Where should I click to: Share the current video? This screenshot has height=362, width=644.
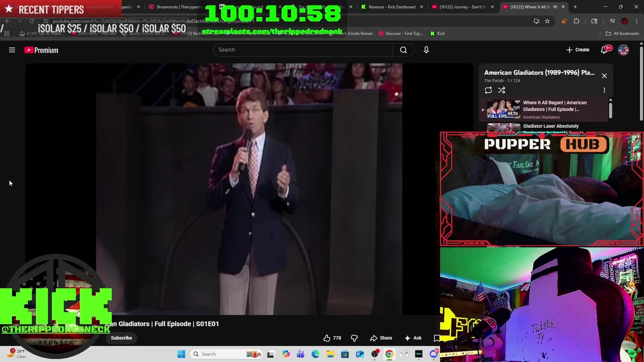pos(381,338)
